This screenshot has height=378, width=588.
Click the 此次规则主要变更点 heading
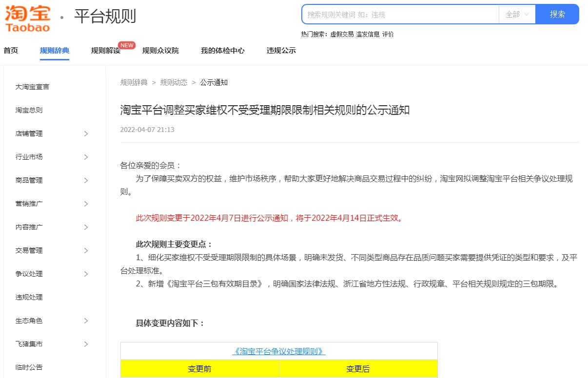click(x=174, y=244)
